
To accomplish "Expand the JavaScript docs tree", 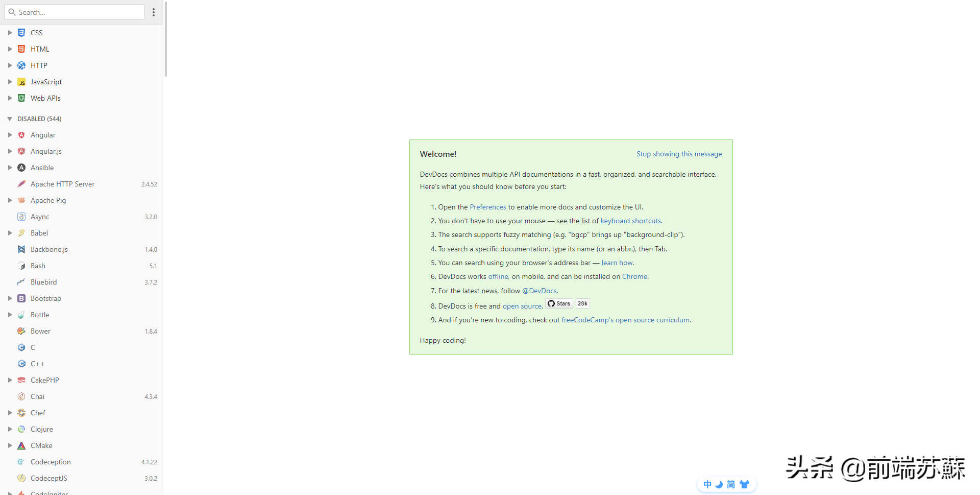I will [10, 82].
